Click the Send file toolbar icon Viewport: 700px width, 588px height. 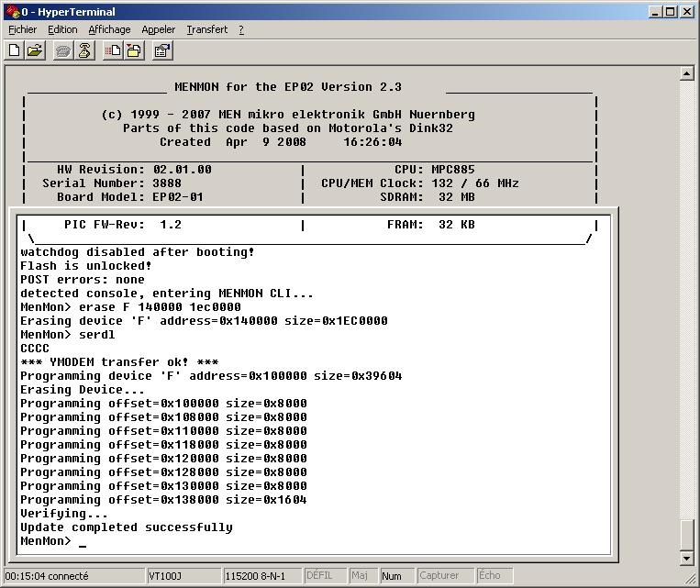(113, 50)
